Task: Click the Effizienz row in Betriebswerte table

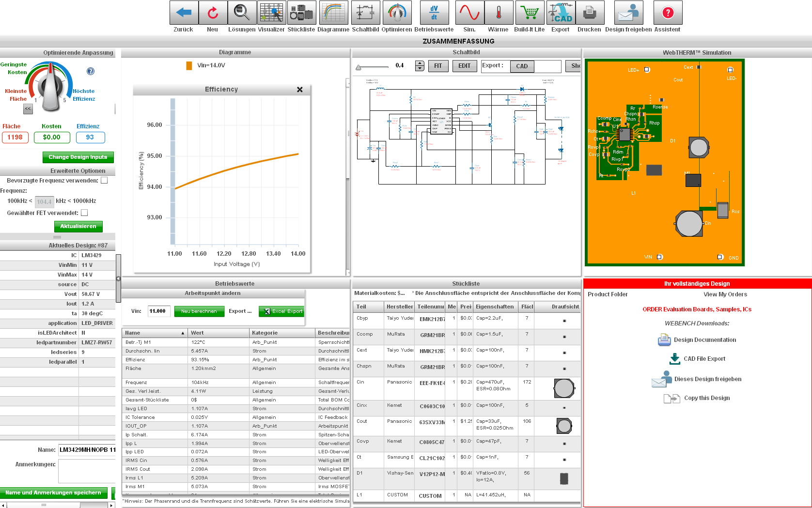Action: pos(235,360)
